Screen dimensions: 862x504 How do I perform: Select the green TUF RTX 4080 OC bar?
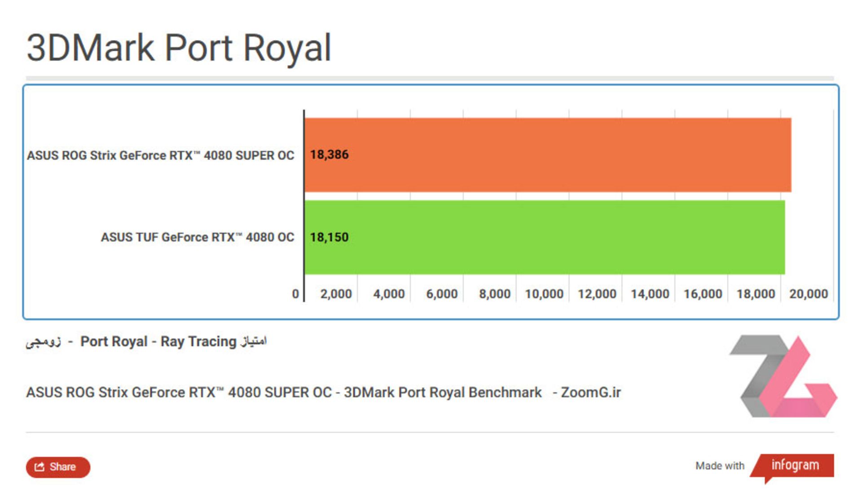pyautogui.click(x=545, y=237)
